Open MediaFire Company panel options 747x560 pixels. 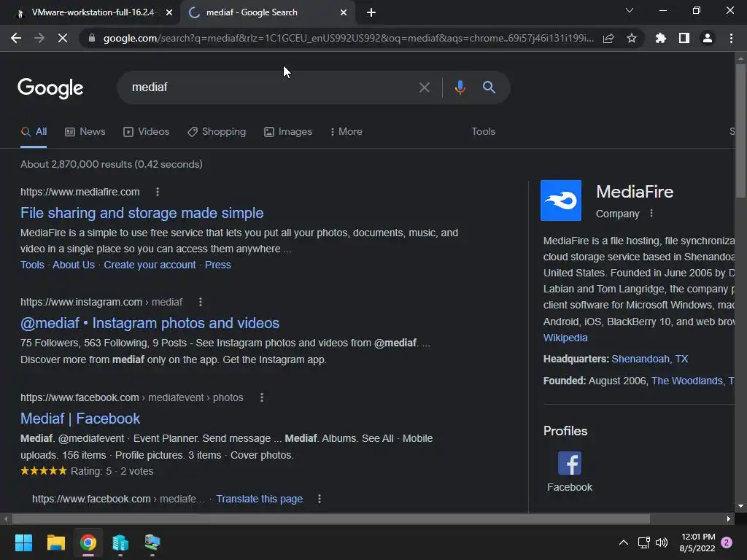(651, 214)
